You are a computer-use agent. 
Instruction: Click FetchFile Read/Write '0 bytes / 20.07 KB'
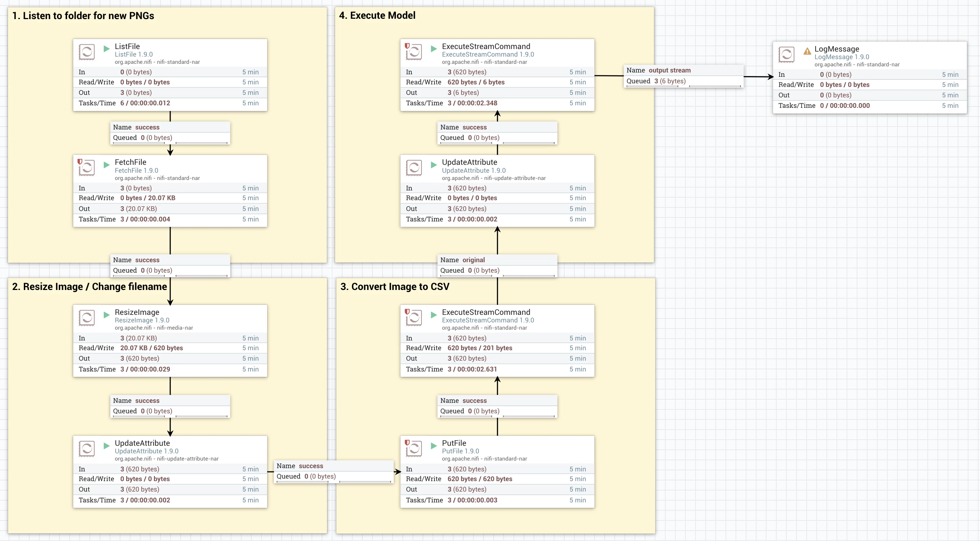click(147, 198)
